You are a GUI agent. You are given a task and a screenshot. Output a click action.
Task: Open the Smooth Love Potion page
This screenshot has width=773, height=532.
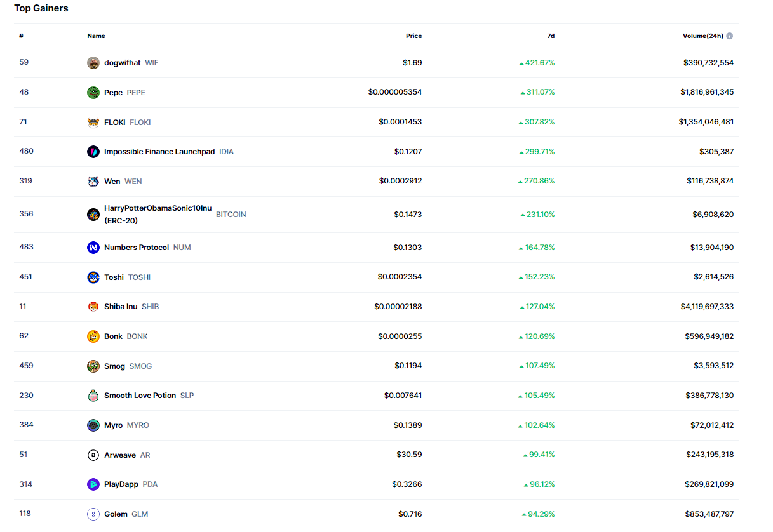140,396
